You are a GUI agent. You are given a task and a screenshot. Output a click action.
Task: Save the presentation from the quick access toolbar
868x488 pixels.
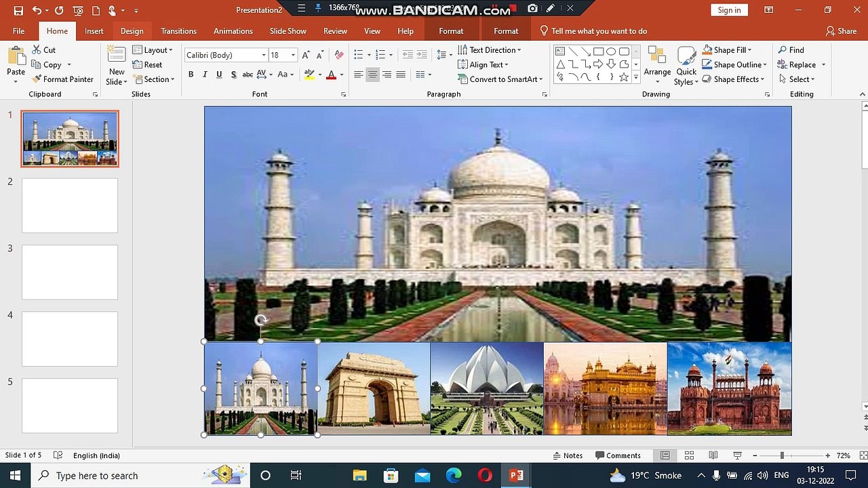(18, 10)
